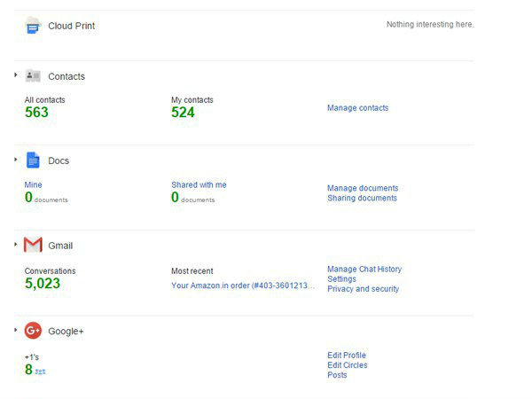This screenshot has height=399, width=532.
Task: Open Privacy and security link
Action: tap(363, 289)
